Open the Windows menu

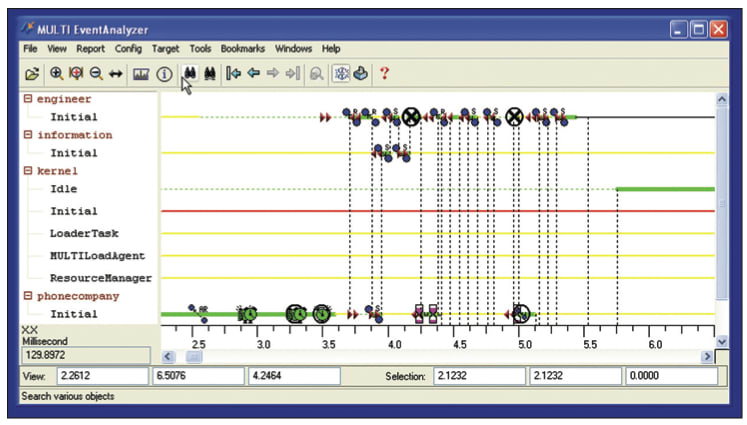293,49
